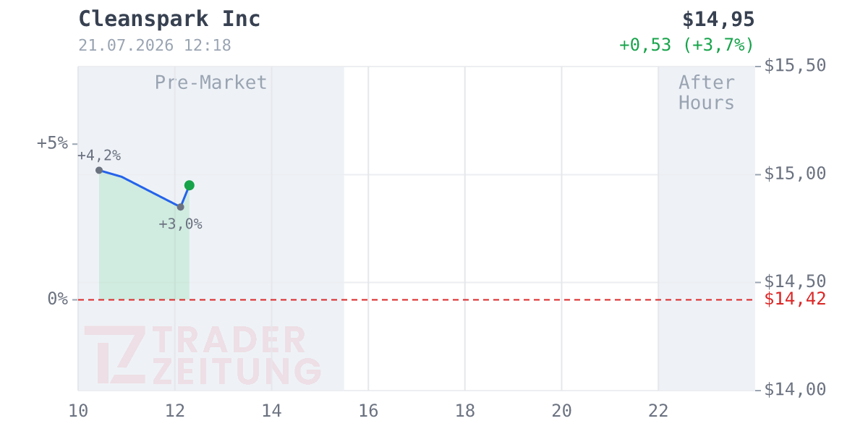
Task: Click the 0% percent axis label
Action: 58,299
